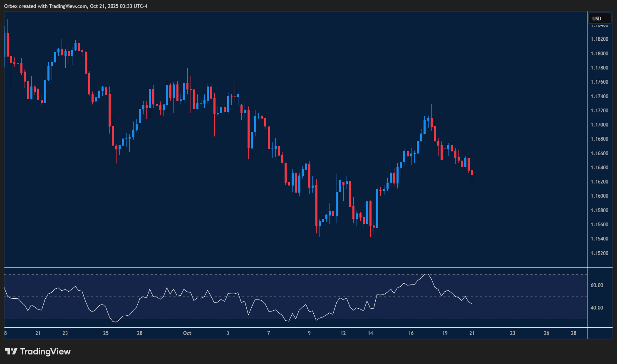Click the Orbex TradingView.com attribution header
Screen dimensions: 617x364
click(76, 6)
